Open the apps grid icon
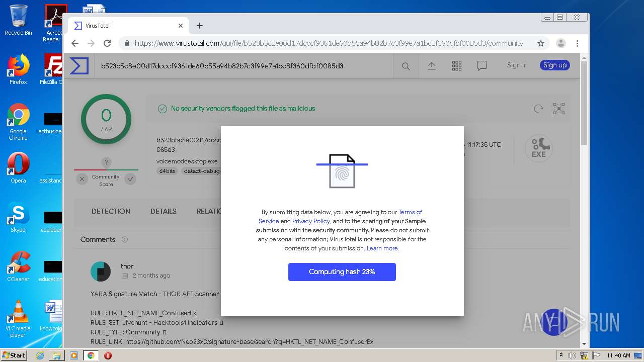 point(457,66)
